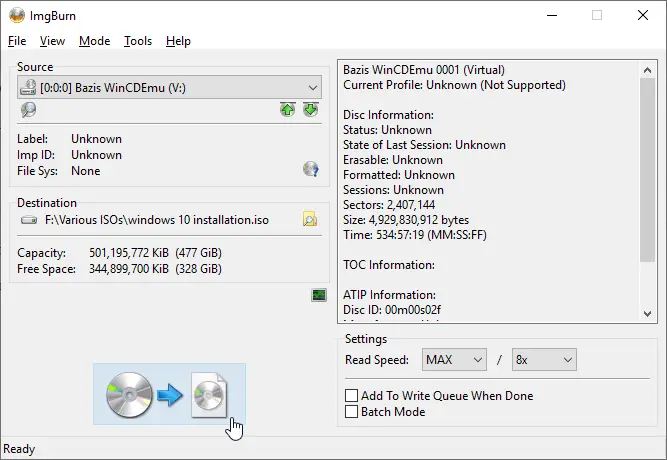Click the Free Space value 344,899,700 KiB
The width and height of the screenshot is (667, 460).
coord(128,269)
